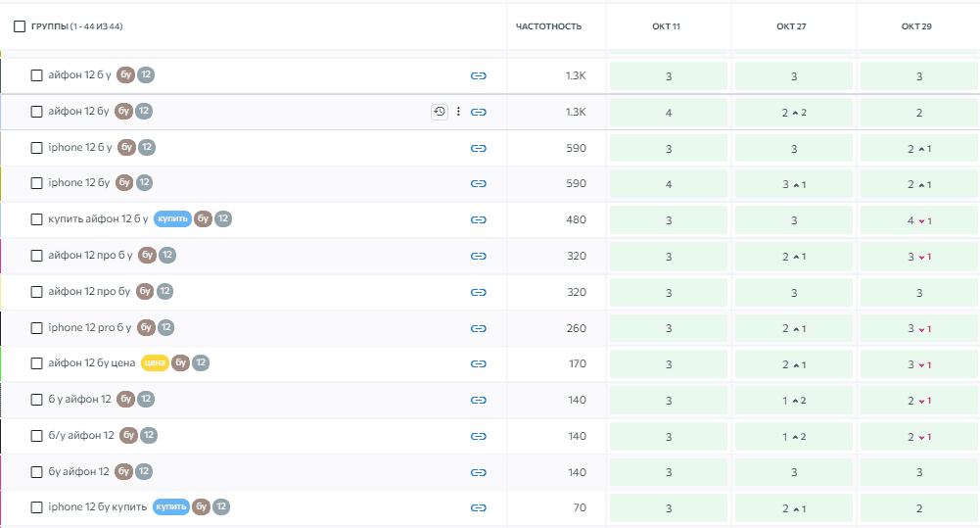Check the iphone 12 бу купить checkbox
This screenshot has width=980, height=528.
click(x=37, y=506)
